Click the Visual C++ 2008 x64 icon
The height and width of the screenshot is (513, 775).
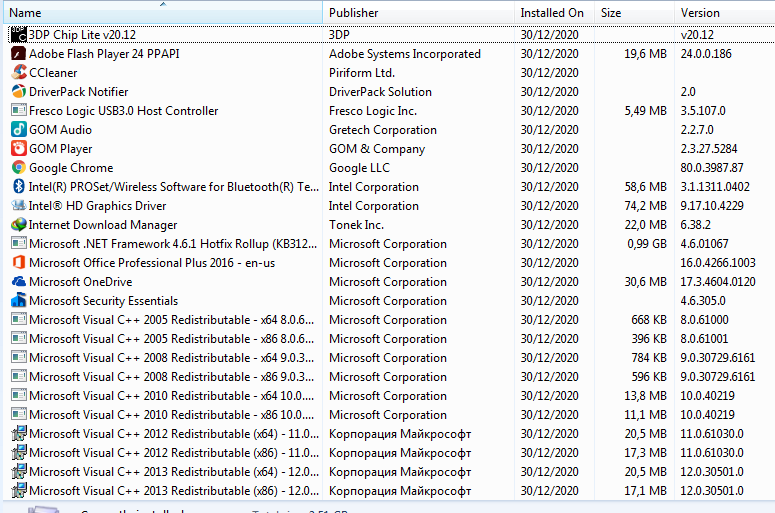coord(19,358)
